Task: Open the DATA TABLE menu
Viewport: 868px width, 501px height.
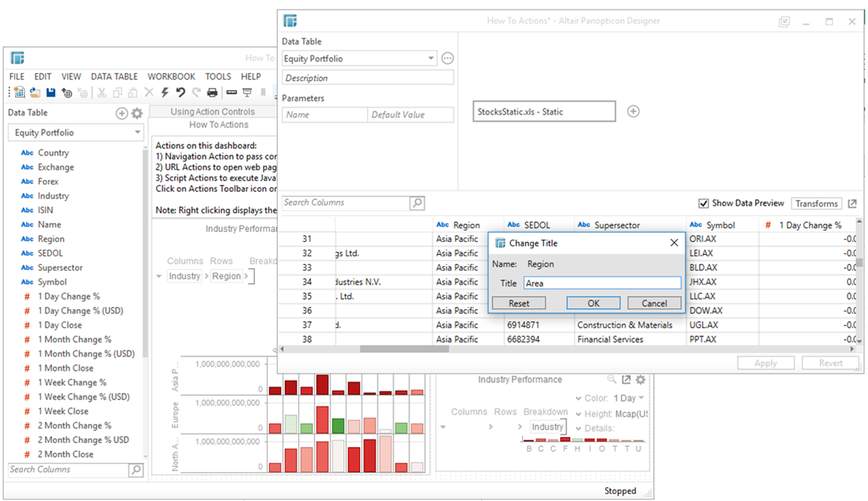Action: pos(114,76)
